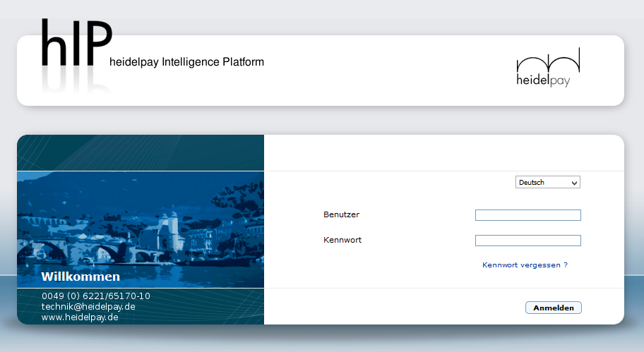The width and height of the screenshot is (644, 352).
Task: Focus the Kennwort password field
Action: 527,241
